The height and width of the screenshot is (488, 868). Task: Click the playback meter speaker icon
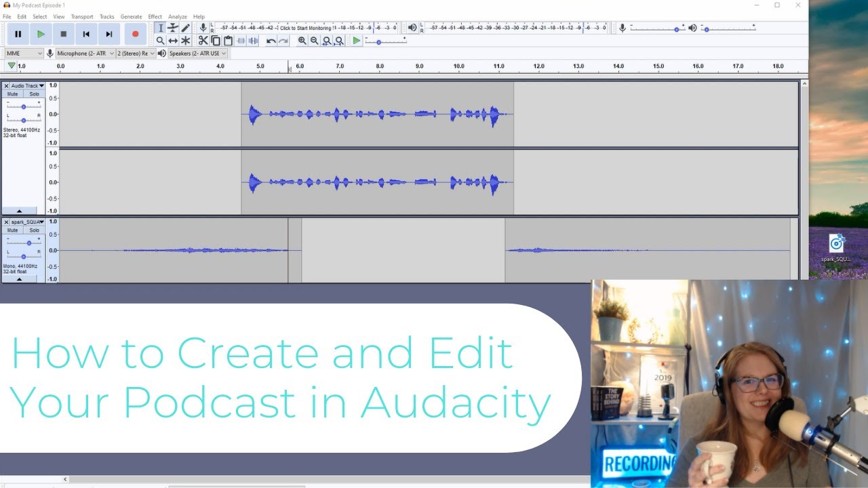click(x=412, y=28)
